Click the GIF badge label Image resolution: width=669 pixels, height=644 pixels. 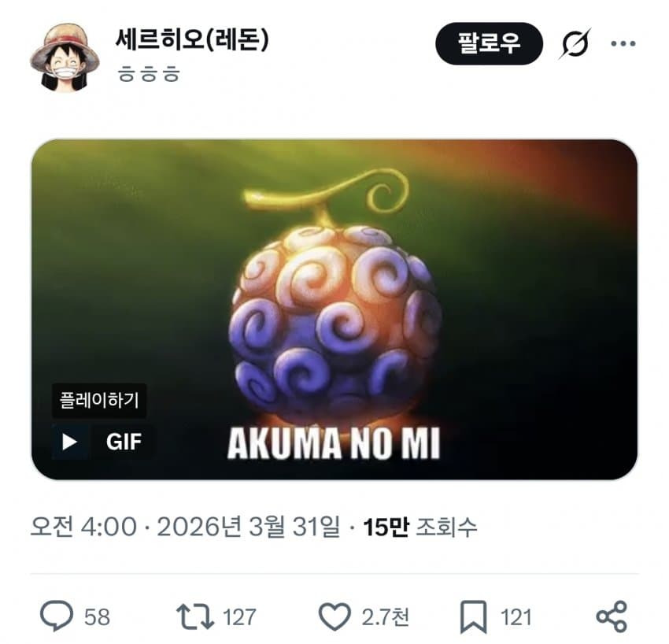[x=124, y=442]
